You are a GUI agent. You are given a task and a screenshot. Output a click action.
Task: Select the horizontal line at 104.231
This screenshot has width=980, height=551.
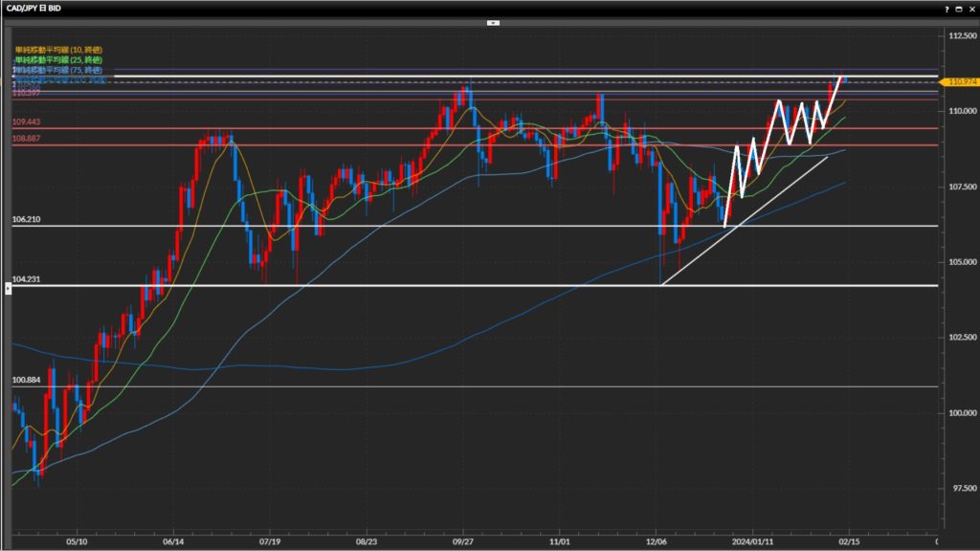point(383,285)
